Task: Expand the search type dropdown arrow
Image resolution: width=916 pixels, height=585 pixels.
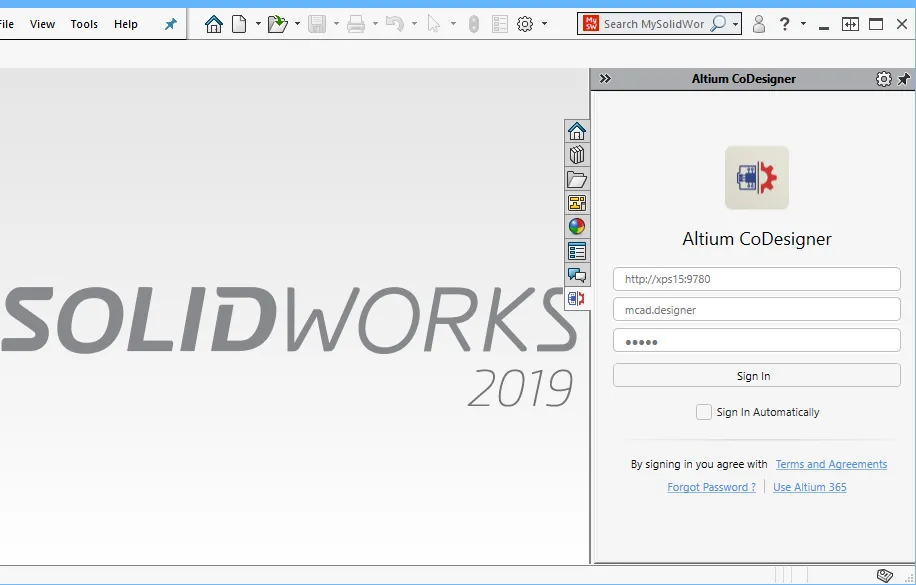Action: point(735,25)
